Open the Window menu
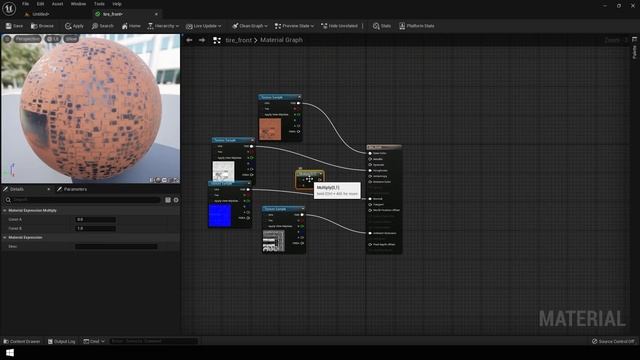 point(78,4)
